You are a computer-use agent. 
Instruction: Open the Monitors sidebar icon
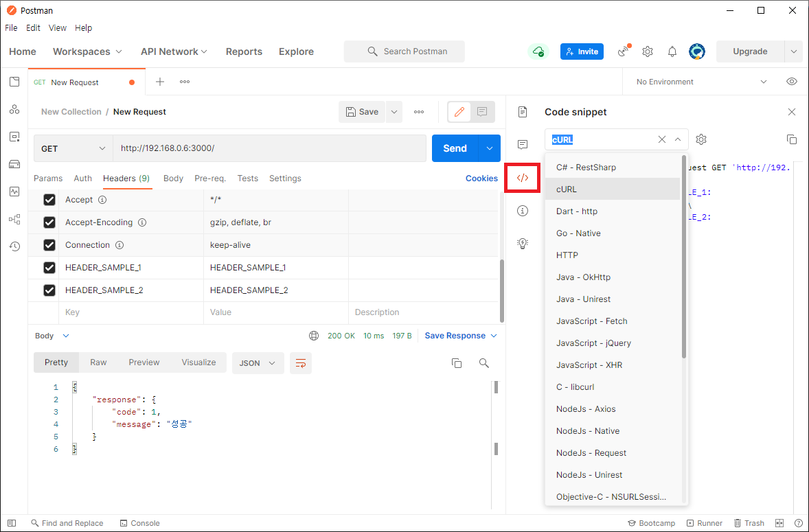14,192
